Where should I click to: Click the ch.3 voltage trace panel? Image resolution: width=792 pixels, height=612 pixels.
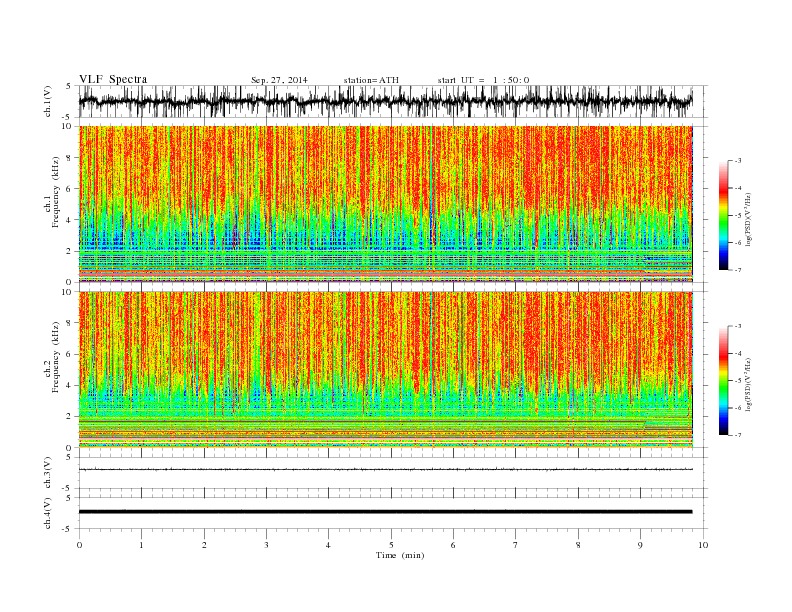click(x=392, y=473)
